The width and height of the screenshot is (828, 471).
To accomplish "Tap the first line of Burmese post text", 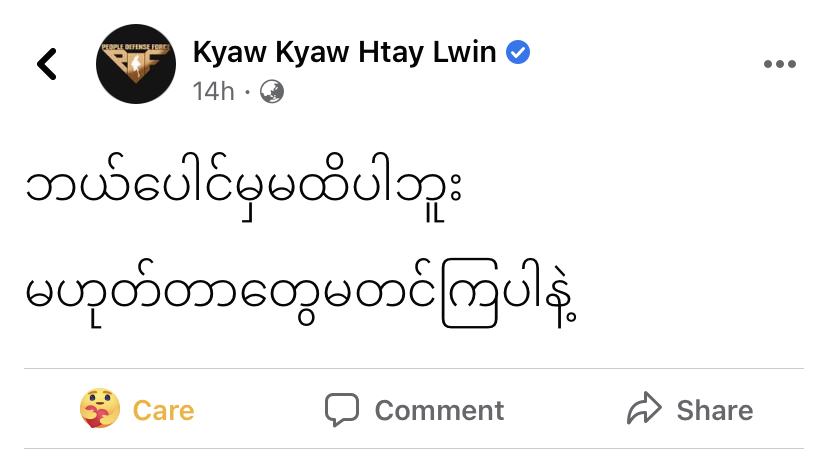I will tap(244, 187).
